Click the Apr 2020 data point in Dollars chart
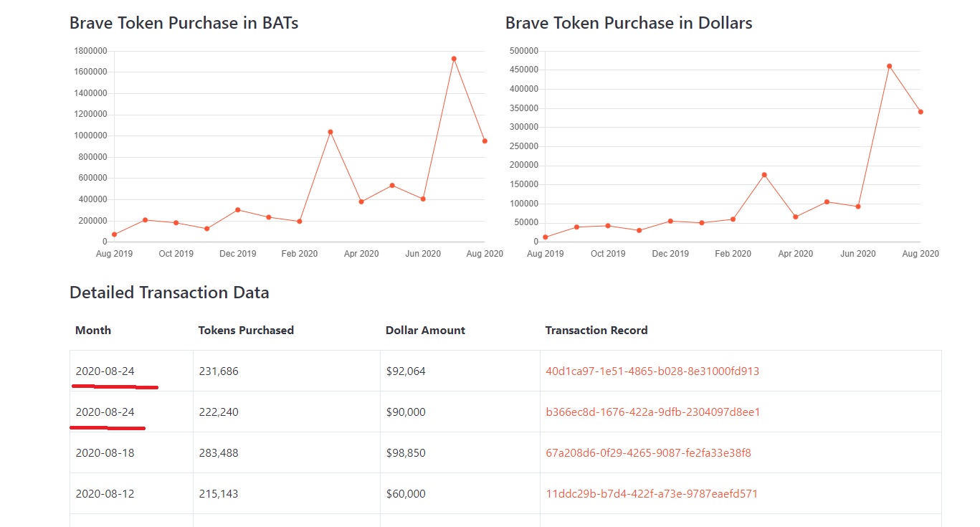This screenshot has width=980, height=527. tap(796, 217)
